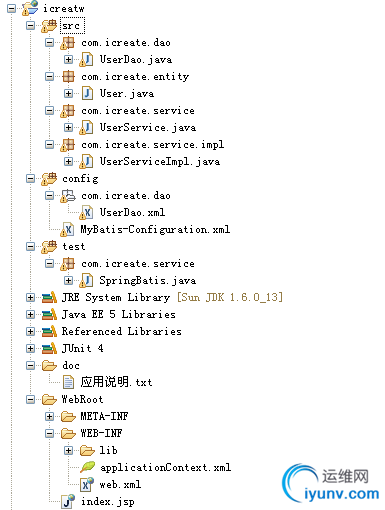Select the SpringBatis.java test file
Screen dimensions: 385x510
coord(148,280)
